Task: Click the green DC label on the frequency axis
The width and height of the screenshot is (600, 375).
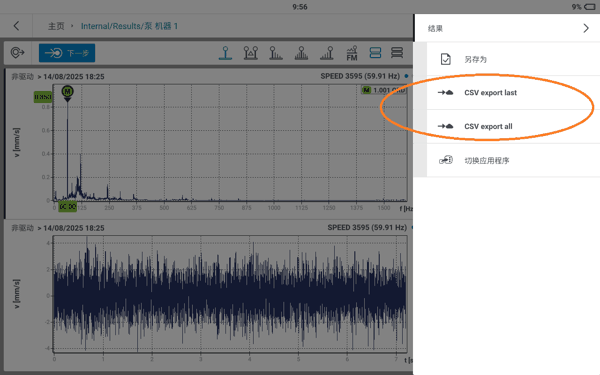Action: tap(67, 207)
